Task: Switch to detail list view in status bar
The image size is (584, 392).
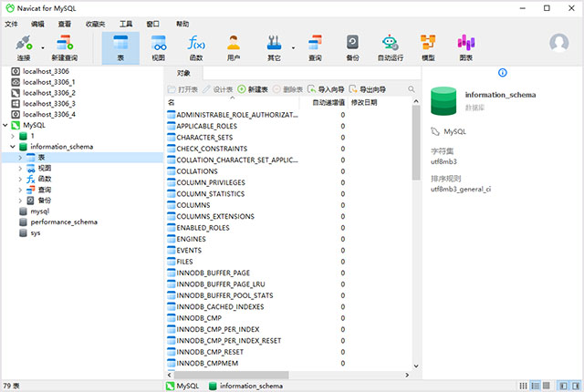Action: coord(536,386)
